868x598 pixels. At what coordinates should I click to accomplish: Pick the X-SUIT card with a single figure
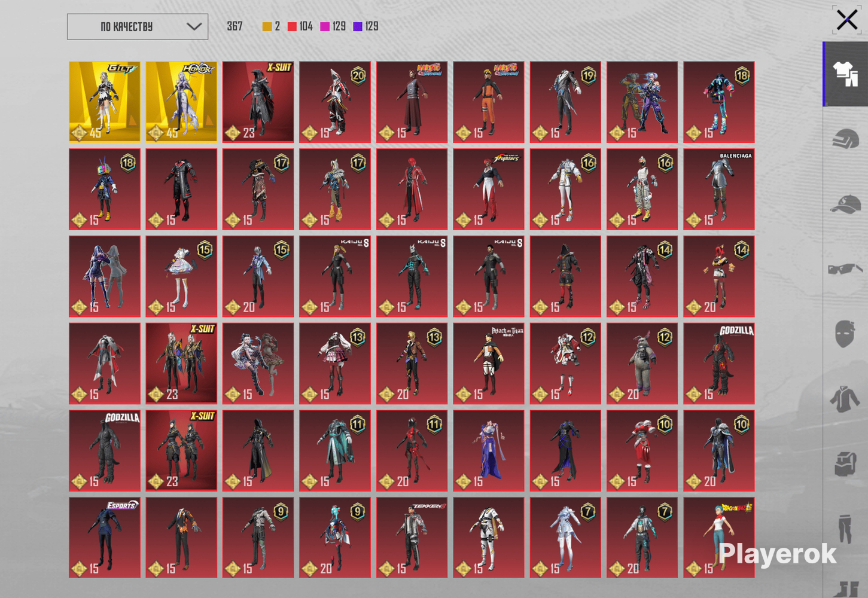pos(258,102)
